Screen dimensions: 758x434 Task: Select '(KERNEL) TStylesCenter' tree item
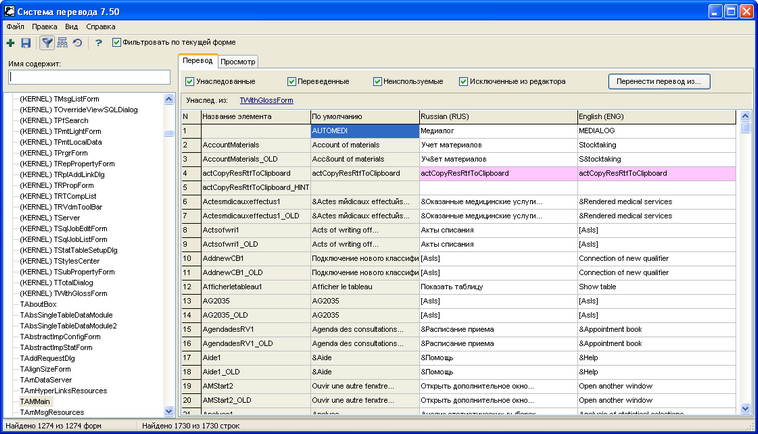click(59, 261)
